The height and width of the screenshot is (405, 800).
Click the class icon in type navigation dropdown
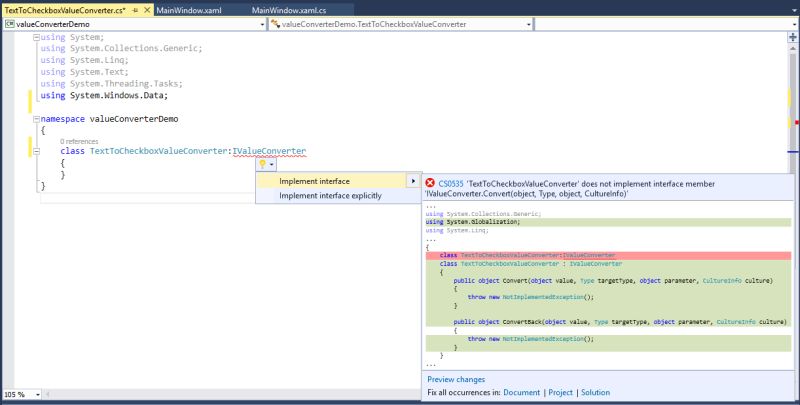(276, 24)
